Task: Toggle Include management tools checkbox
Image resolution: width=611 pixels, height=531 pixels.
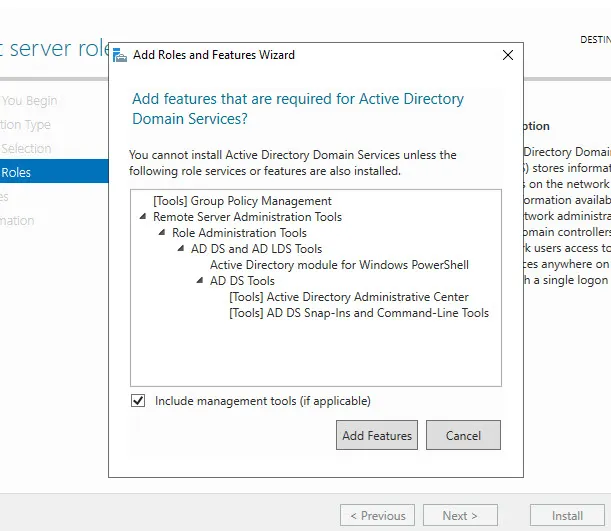Action: 138,400
